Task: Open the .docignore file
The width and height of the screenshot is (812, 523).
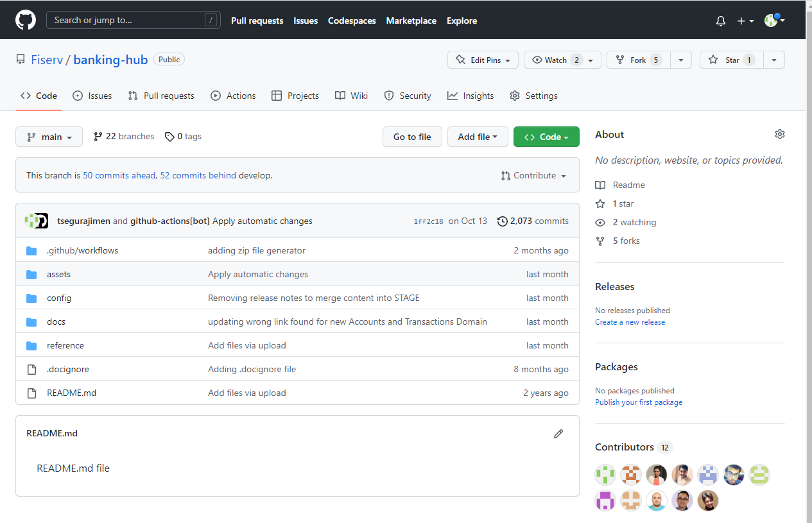Action: point(67,369)
